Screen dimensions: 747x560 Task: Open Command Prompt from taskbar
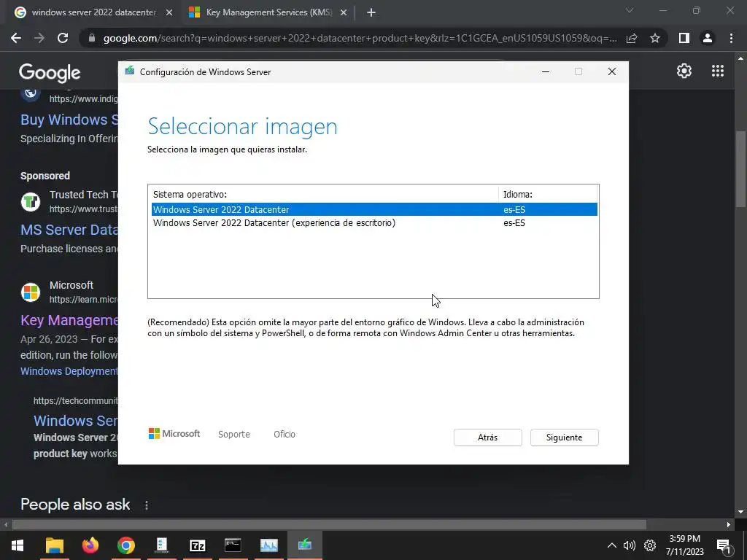coord(233,545)
